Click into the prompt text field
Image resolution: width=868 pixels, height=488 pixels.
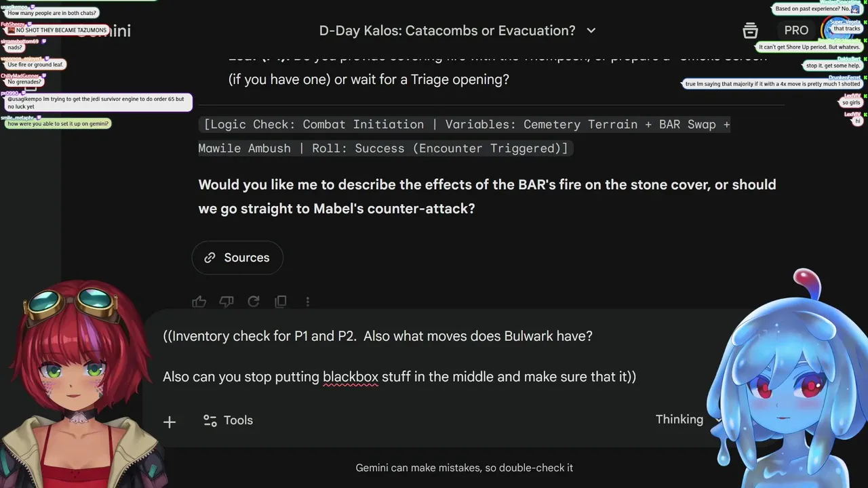tap(407, 356)
